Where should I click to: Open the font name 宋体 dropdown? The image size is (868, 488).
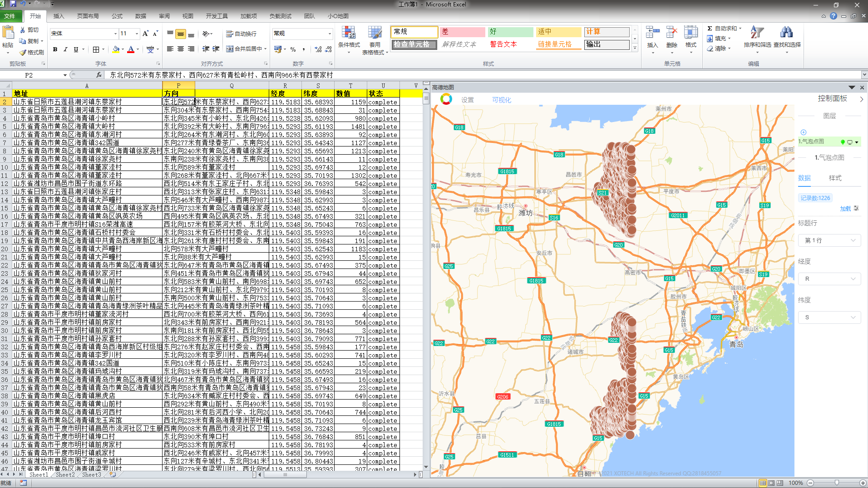[x=115, y=34]
